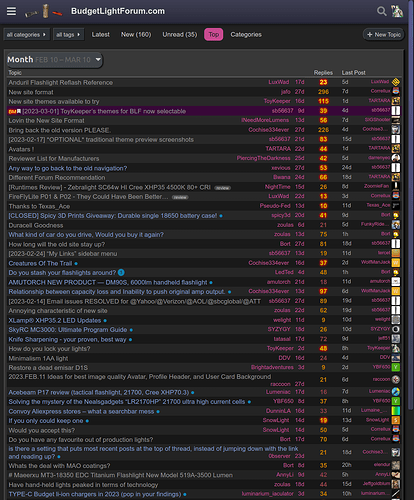Switch to the Categories tab
Viewport: 414px width, 500px height.
click(x=246, y=35)
